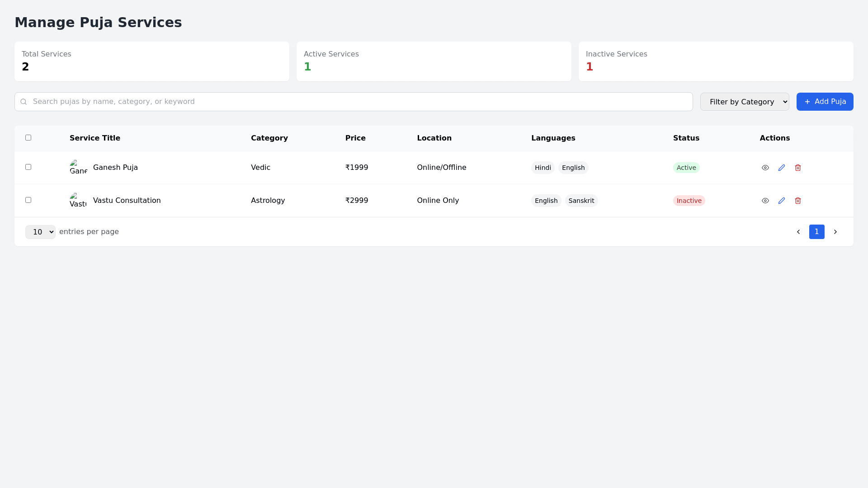The image size is (868, 488).
Task: Go to previous page chevron
Action: [x=798, y=232]
